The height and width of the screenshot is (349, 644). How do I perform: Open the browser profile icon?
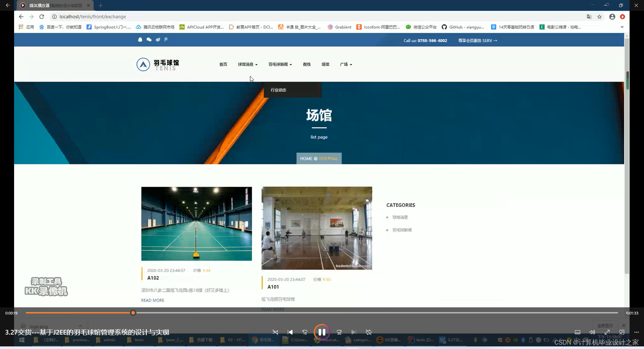point(612,16)
